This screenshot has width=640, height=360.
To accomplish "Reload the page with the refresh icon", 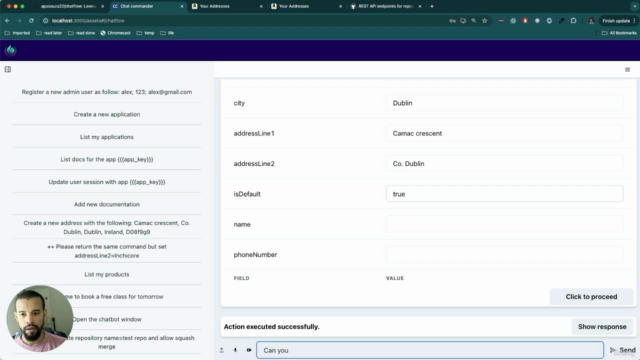I will tap(31, 20).
